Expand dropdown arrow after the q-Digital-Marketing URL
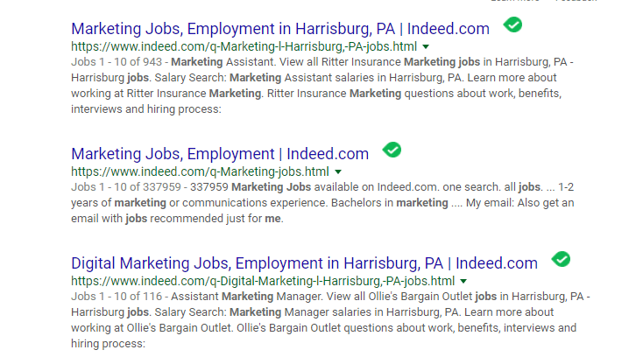 (x=463, y=282)
